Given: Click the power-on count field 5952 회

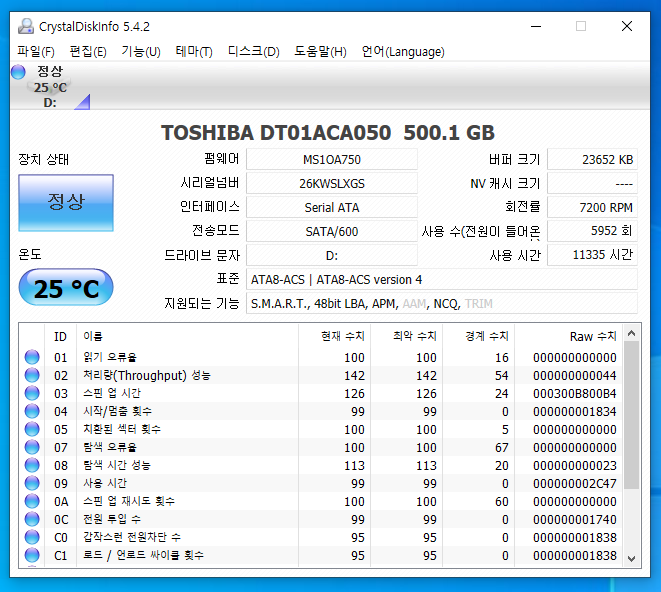Looking at the screenshot, I should click(x=592, y=231).
